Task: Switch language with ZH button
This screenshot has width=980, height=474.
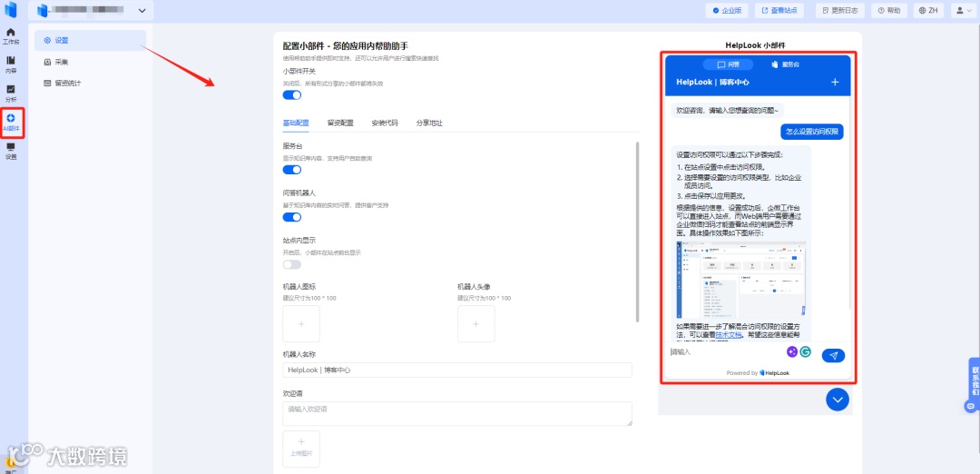Action: pyautogui.click(x=929, y=11)
